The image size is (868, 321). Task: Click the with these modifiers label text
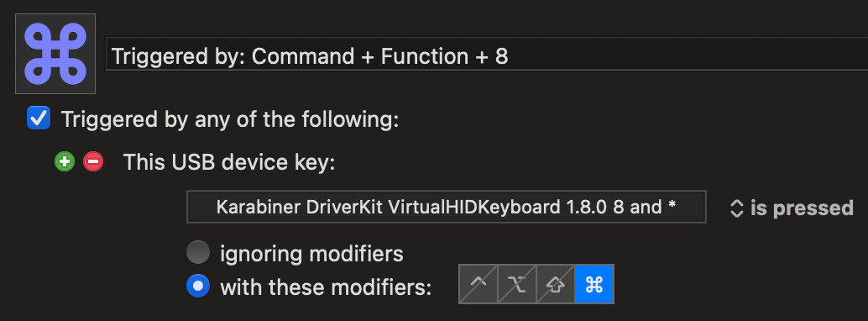click(x=326, y=287)
